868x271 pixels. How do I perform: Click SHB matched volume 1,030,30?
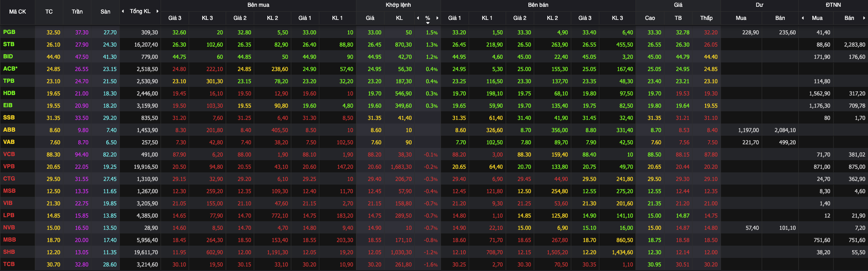coord(401,252)
